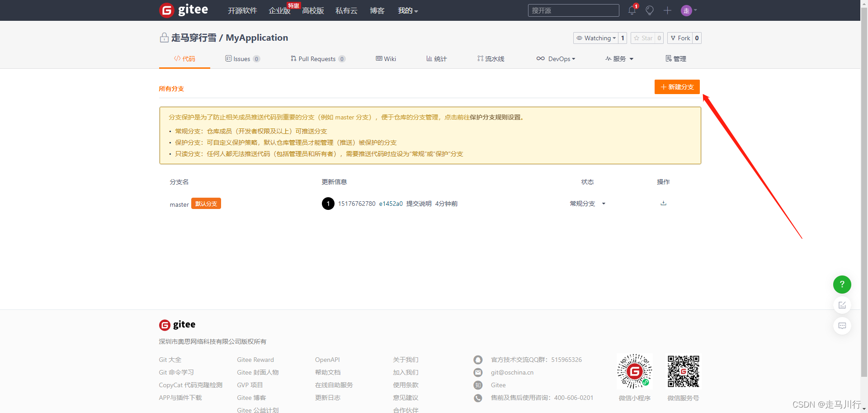868x413 pixels.
Task: Click 博客 in the top navigation
Action: pos(377,10)
